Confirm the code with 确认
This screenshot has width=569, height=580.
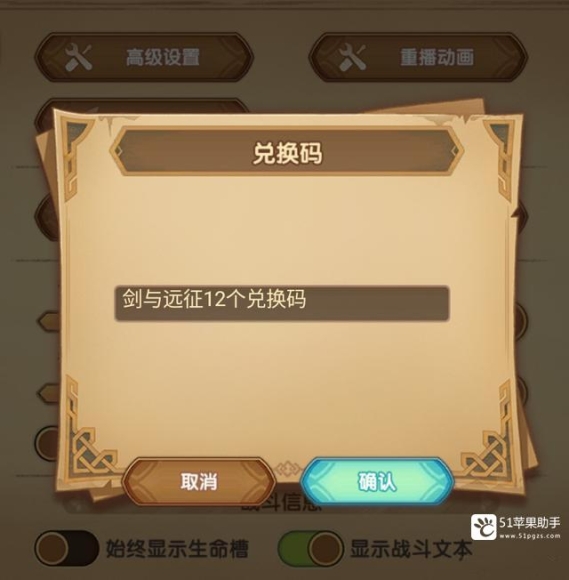377,481
